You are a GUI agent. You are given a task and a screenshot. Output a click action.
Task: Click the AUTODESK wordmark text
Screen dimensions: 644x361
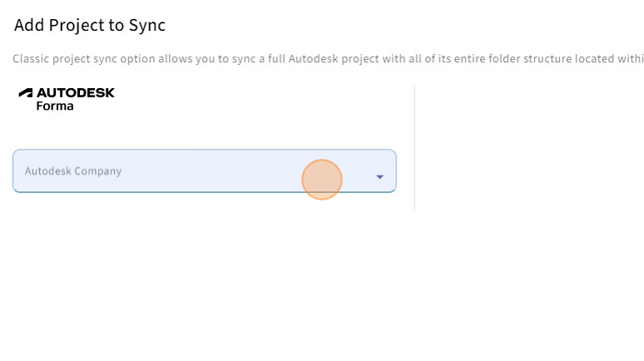[76, 93]
